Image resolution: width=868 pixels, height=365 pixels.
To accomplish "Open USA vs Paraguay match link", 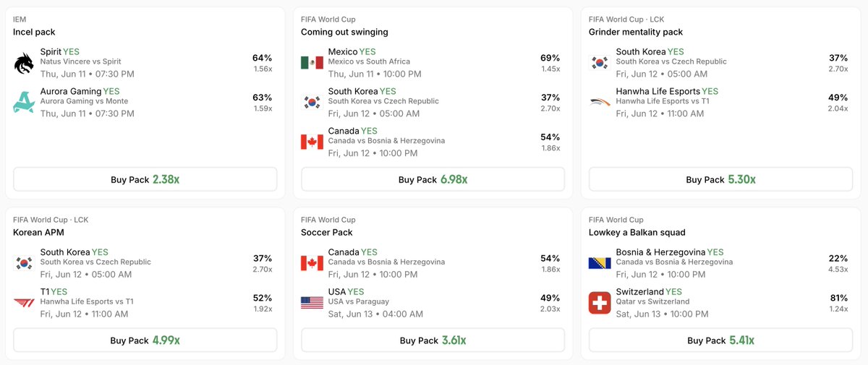I will (x=359, y=302).
